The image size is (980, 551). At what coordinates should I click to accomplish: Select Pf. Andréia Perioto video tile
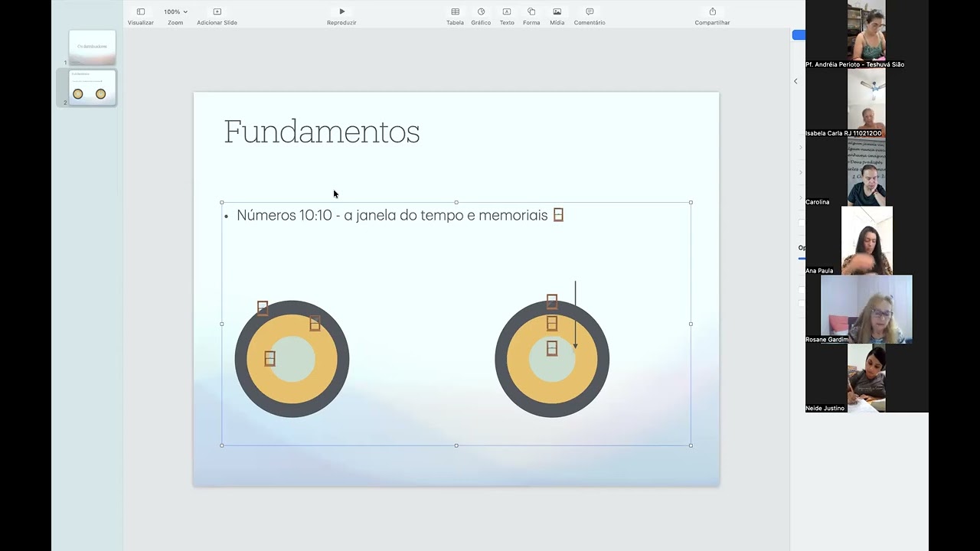tap(866, 34)
